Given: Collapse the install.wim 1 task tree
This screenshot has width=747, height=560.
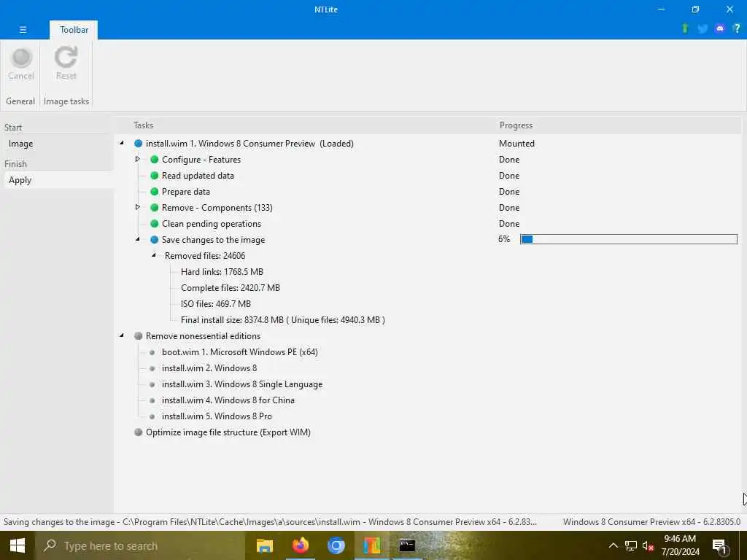Looking at the screenshot, I should [122, 143].
